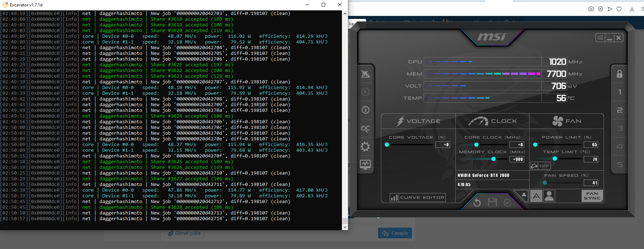Apply current settings with checkmark icon
The width and height of the screenshot is (644, 249).
(x=507, y=203)
